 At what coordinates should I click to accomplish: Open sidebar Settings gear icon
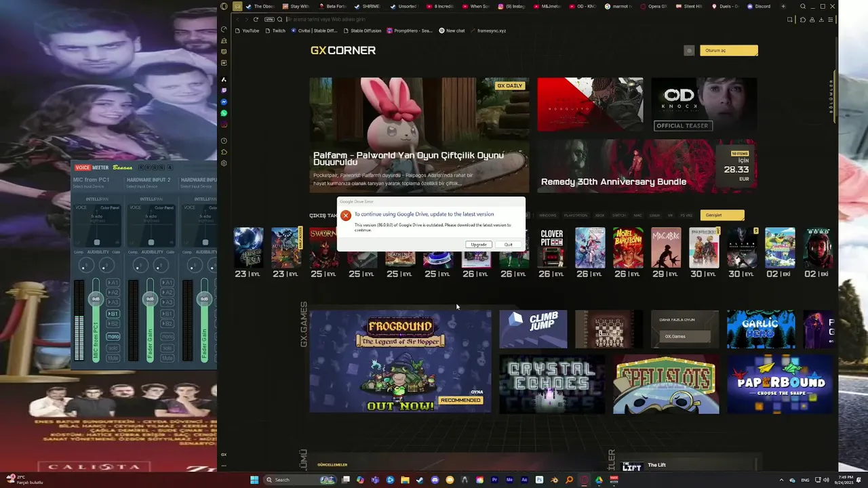224,163
